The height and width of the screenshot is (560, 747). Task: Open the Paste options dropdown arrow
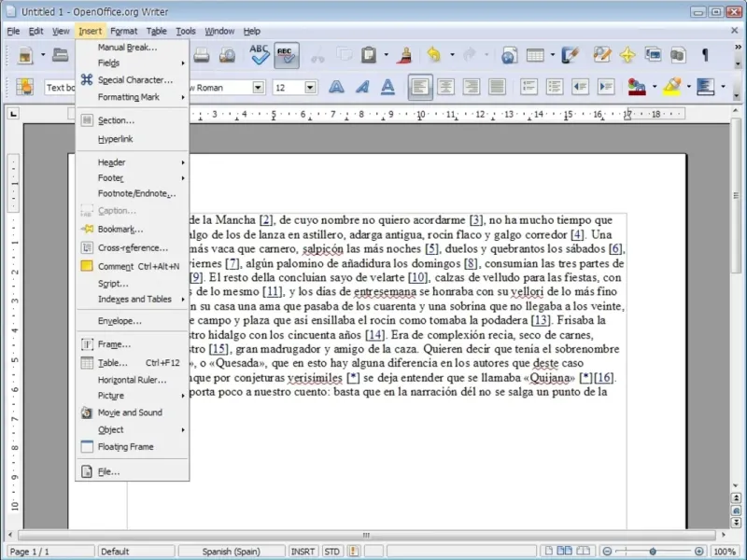coord(386,55)
